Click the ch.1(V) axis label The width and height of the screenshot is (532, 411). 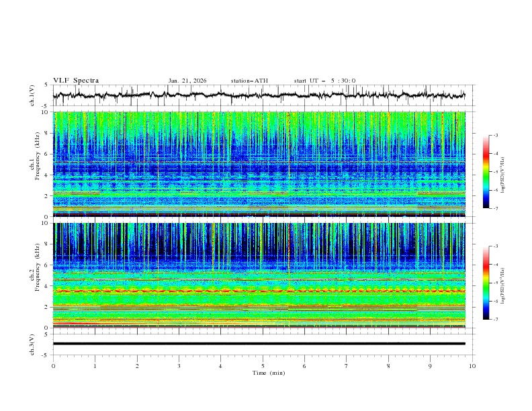click(32, 95)
